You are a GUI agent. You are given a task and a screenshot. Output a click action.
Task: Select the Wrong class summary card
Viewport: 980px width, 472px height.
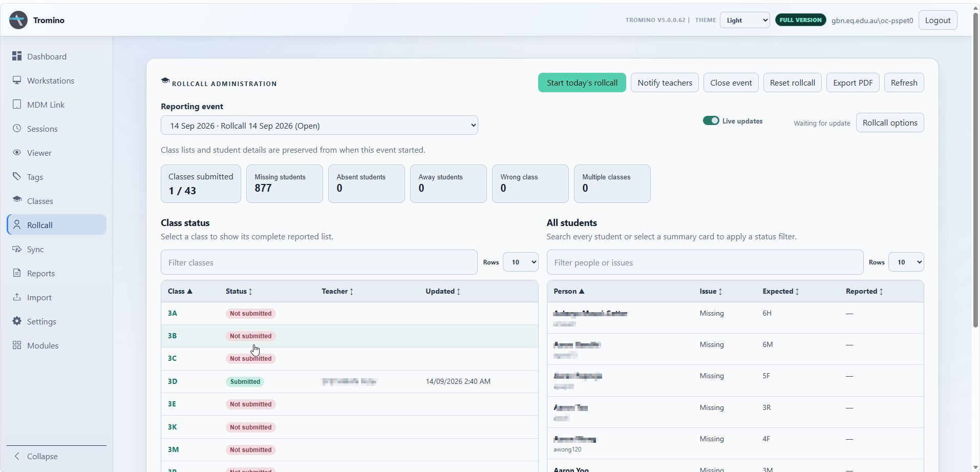[x=530, y=183]
